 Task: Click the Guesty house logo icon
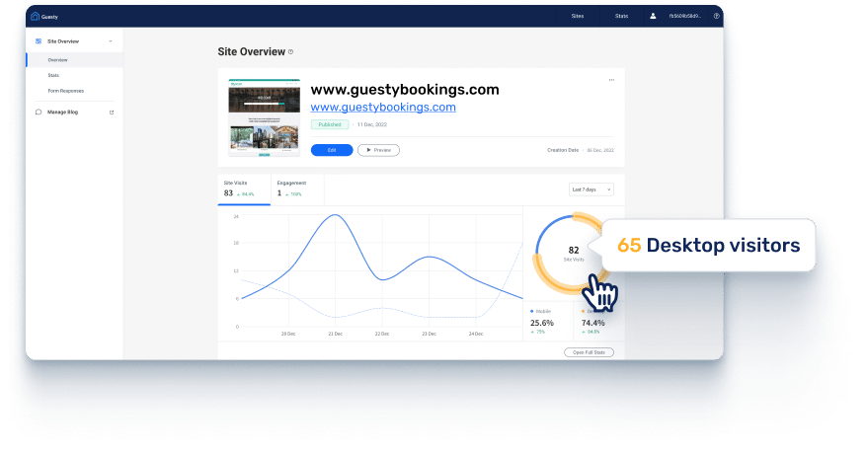tap(35, 16)
